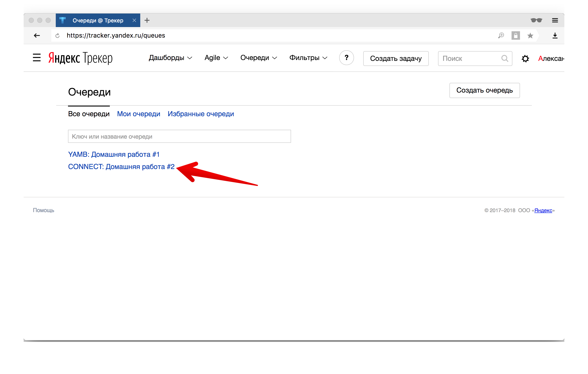Expand the Фильтры dropdown menu
This screenshot has width=588, height=374.
[308, 58]
